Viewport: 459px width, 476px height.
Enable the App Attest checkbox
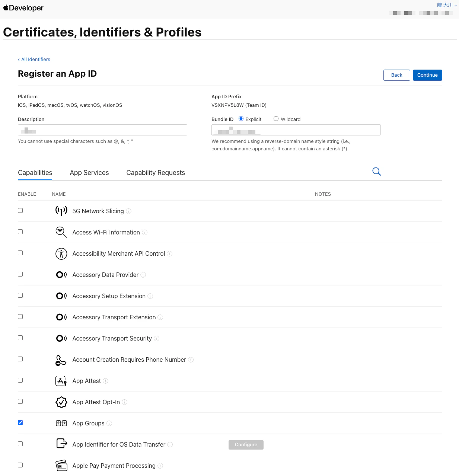click(x=20, y=380)
